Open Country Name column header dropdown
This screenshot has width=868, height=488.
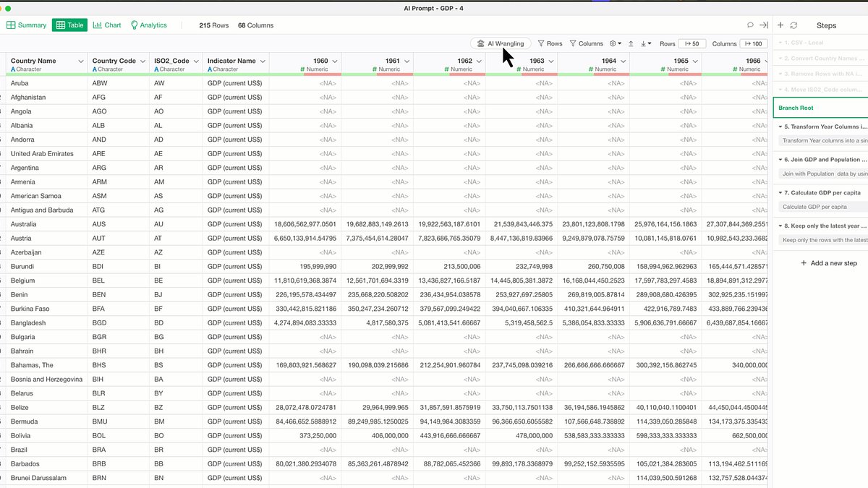click(81, 61)
